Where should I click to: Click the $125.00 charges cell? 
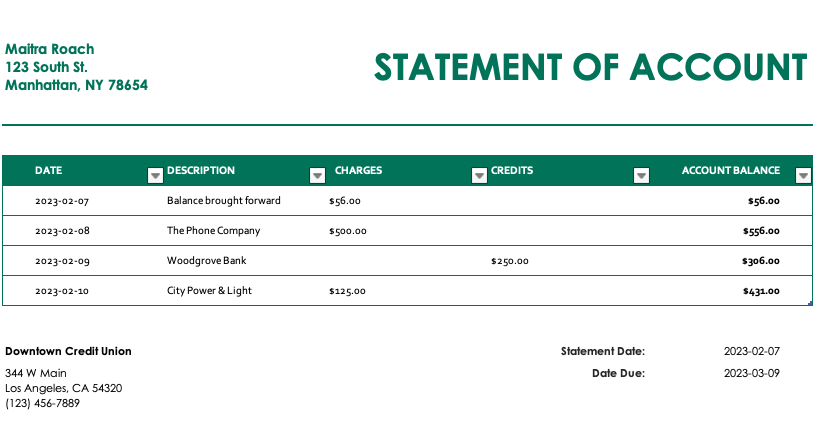click(348, 291)
